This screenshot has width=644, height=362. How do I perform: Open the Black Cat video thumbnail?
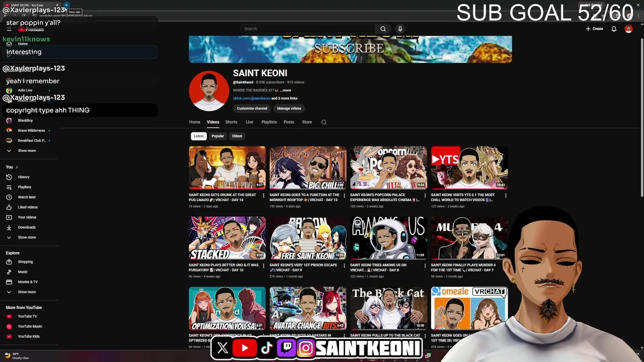(x=388, y=308)
